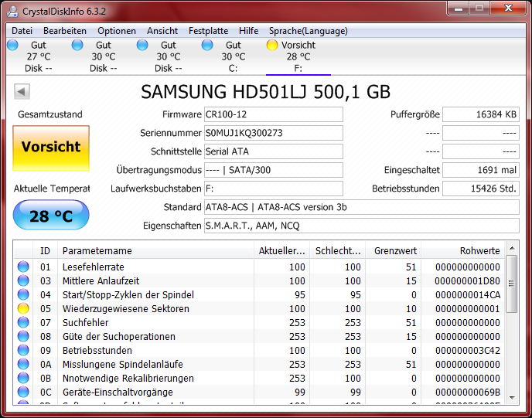Minimize the CrystalDiskInfo window
This screenshot has width=532, height=418.
tap(459, 8)
